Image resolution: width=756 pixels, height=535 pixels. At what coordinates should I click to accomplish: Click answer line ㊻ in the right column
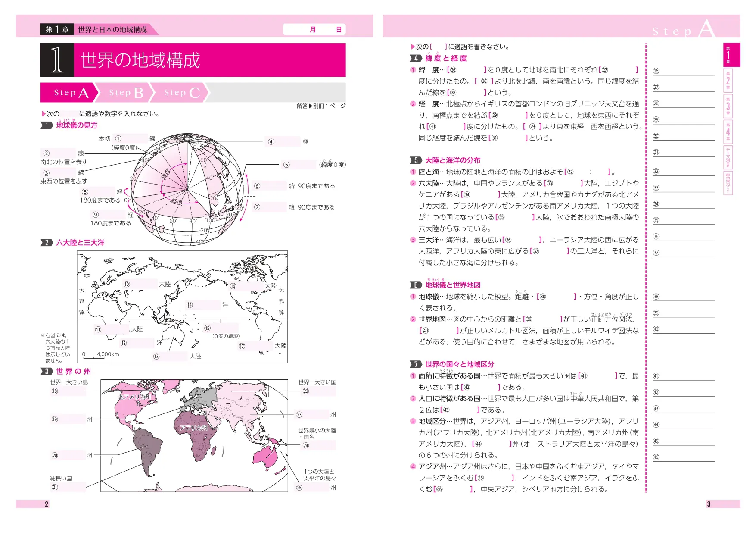point(684,457)
